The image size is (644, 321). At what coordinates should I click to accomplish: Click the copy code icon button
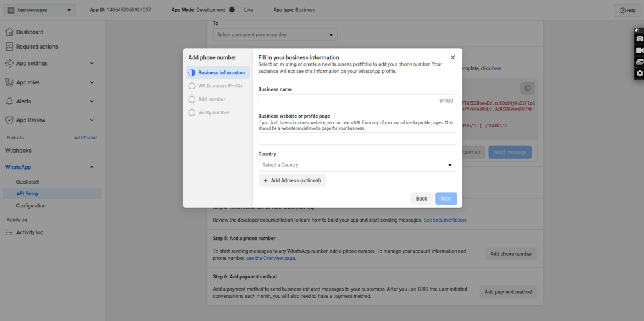pyautogui.click(x=527, y=87)
